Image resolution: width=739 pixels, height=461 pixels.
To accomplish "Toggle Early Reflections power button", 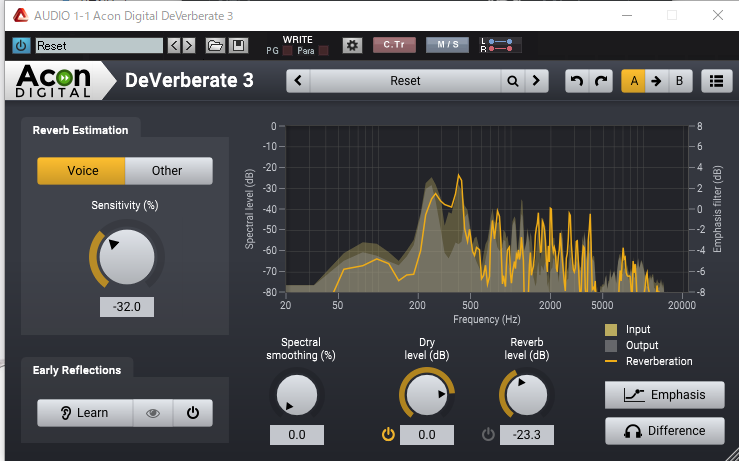I will coord(193,413).
